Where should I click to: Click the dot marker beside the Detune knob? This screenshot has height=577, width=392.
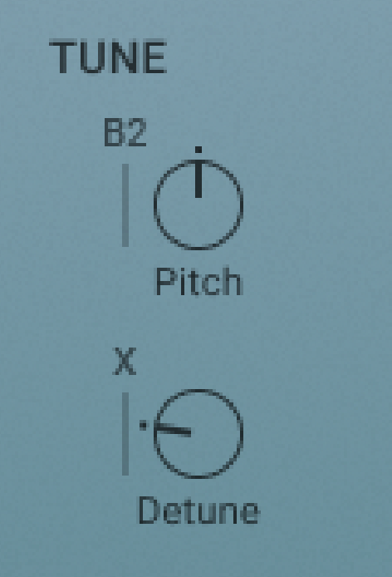pos(143,426)
